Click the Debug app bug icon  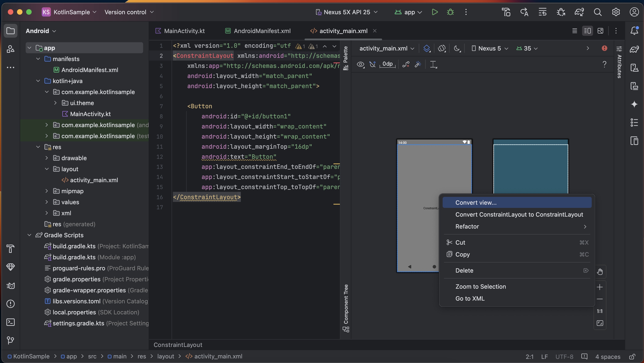450,12
